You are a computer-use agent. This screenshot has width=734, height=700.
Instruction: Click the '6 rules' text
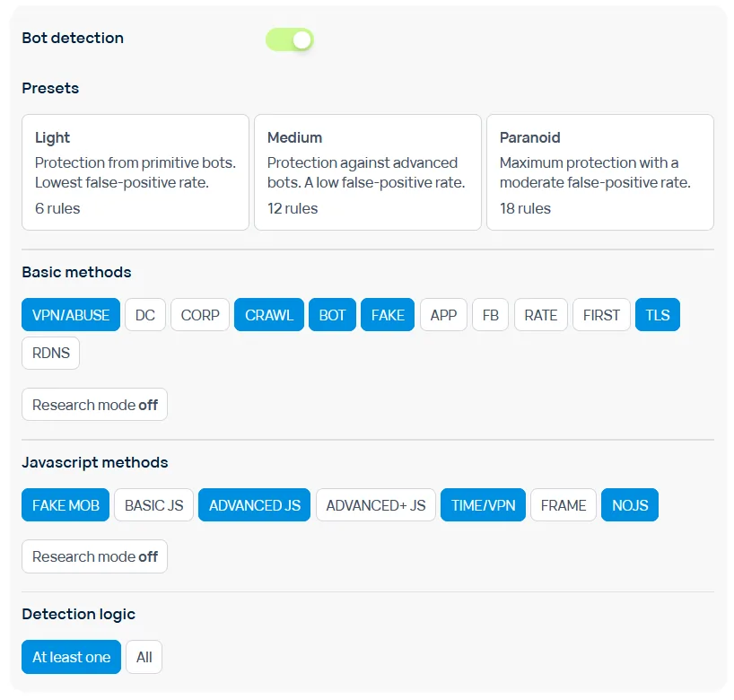point(57,208)
